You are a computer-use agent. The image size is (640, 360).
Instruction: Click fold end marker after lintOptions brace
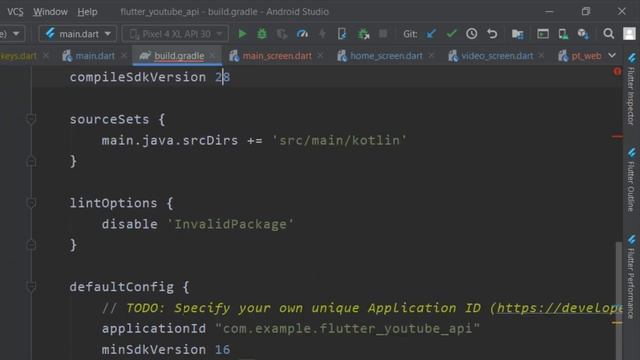coord(31,245)
